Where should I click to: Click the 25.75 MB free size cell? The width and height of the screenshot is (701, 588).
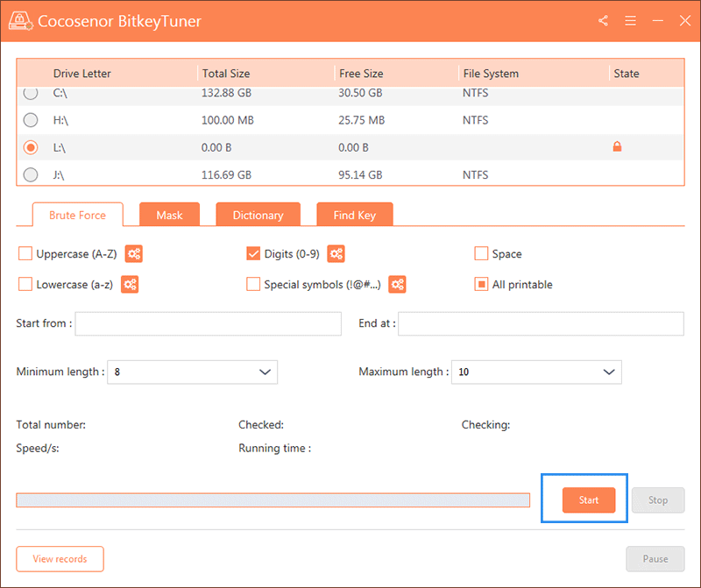click(x=361, y=120)
